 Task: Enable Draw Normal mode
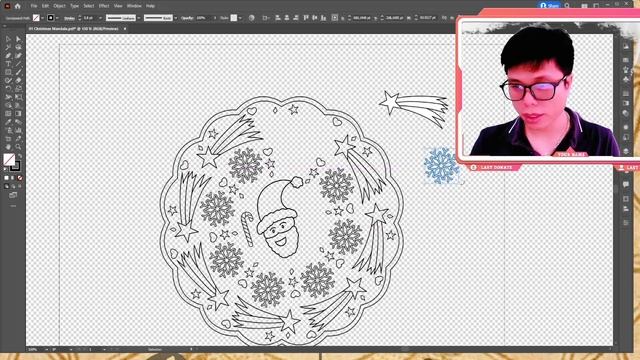point(7,186)
